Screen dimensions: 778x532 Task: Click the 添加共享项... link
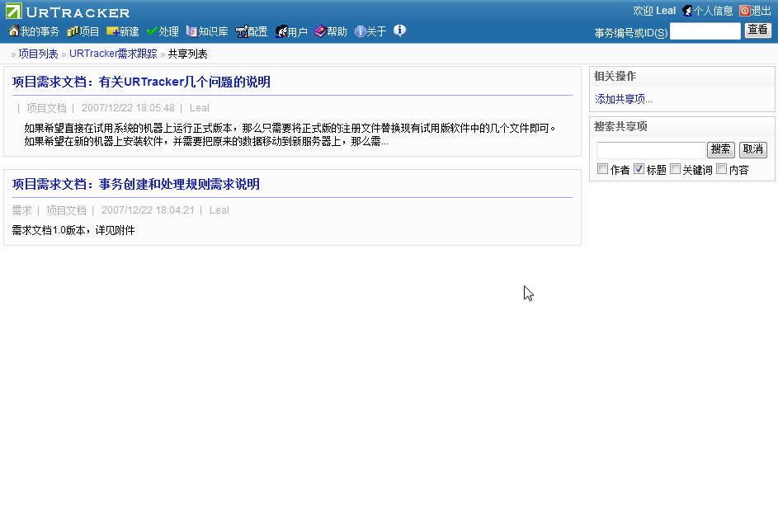[x=623, y=99]
